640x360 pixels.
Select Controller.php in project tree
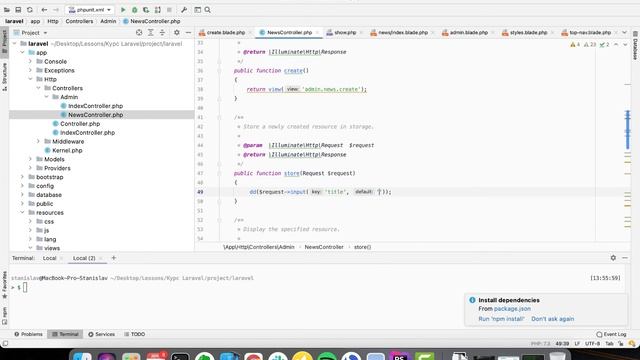click(x=80, y=124)
